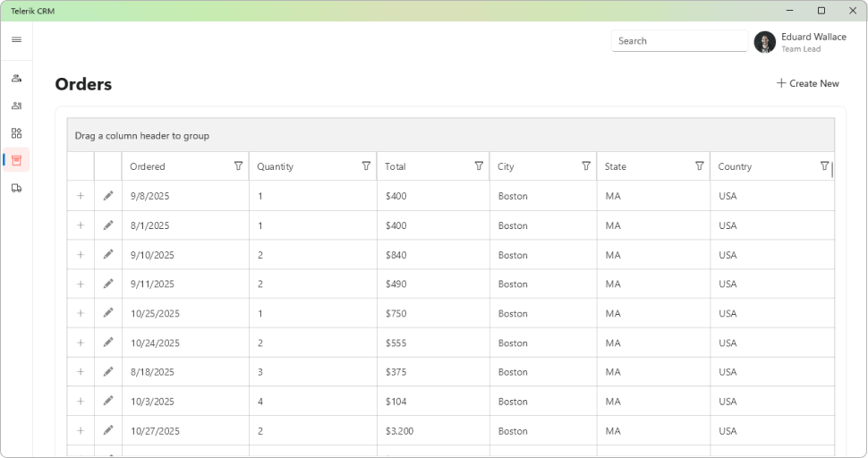
Task: Expand the 8/1/2025 order row
Action: point(81,225)
